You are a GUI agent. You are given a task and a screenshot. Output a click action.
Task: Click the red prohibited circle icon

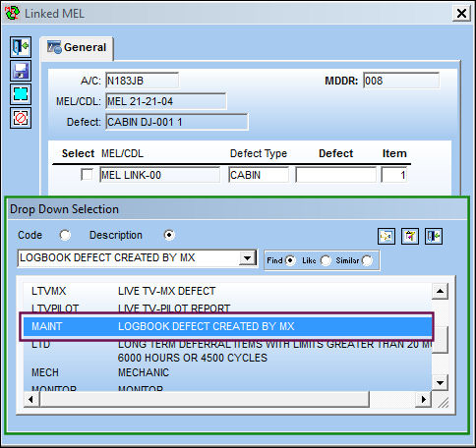tap(21, 118)
